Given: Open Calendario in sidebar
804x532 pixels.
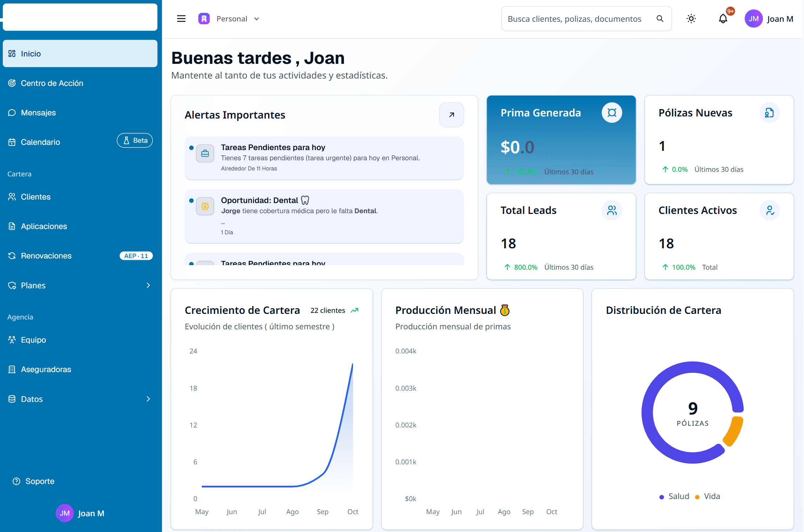Looking at the screenshot, I should pos(80,142).
